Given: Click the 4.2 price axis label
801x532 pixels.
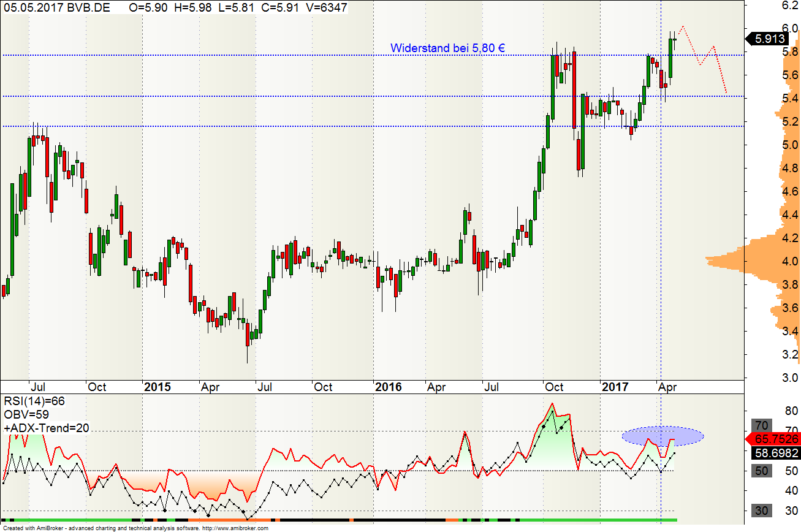Looking at the screenshot, I should (790, 238).
